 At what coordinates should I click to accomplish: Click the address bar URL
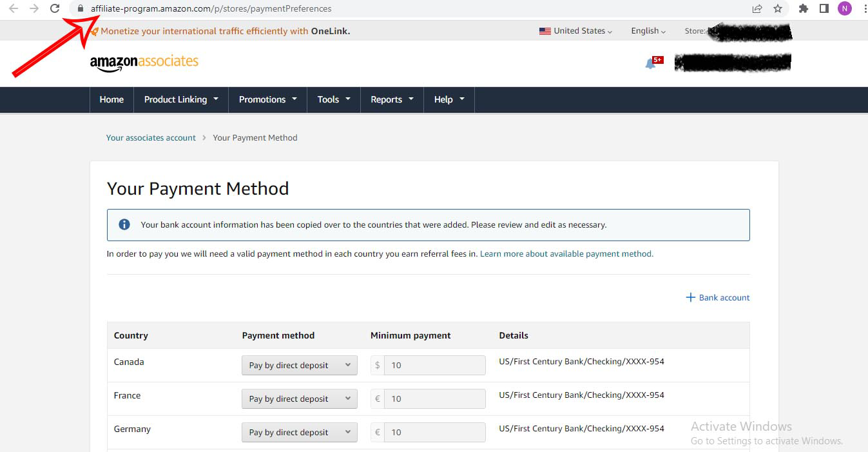tap(211, 9)
